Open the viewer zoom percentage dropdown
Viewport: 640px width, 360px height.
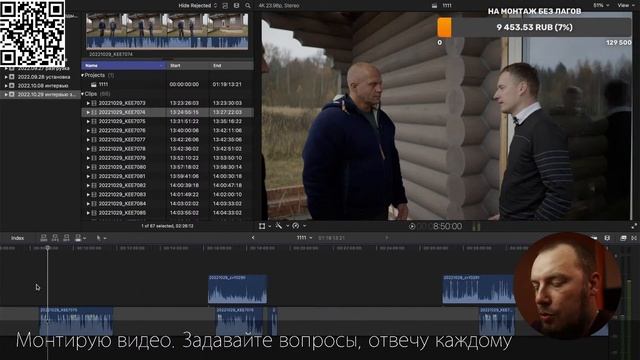click(x=601, y=5)
